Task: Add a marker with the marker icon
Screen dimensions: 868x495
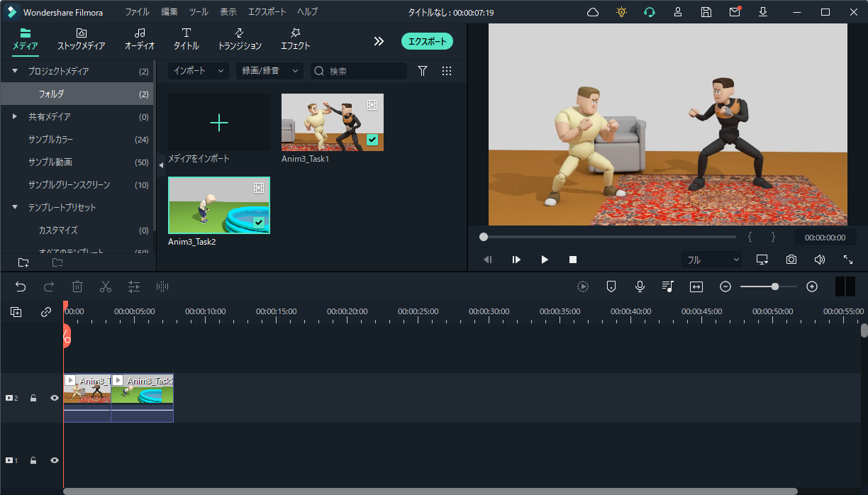Action: point(611,287)
